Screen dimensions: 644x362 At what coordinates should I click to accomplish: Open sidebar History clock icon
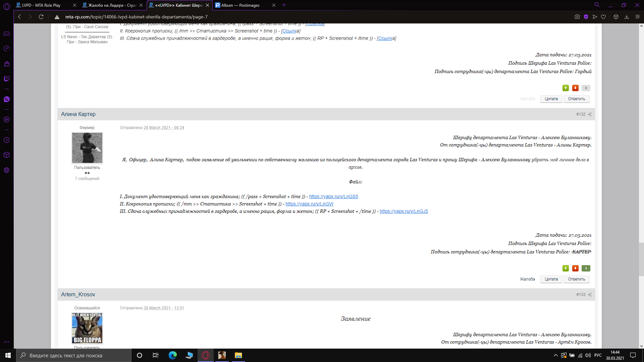7,140
